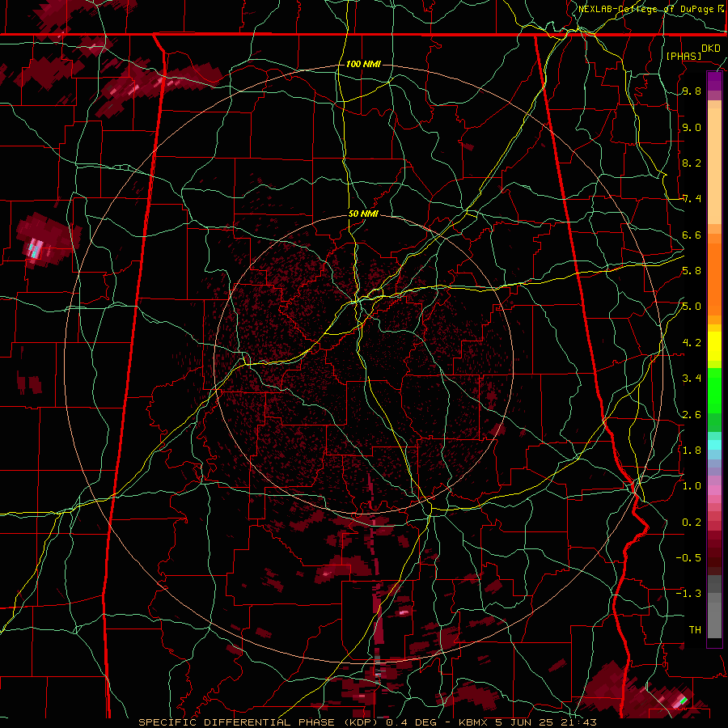
Task: Pick the yellow color bar segment
Action: 714,345
